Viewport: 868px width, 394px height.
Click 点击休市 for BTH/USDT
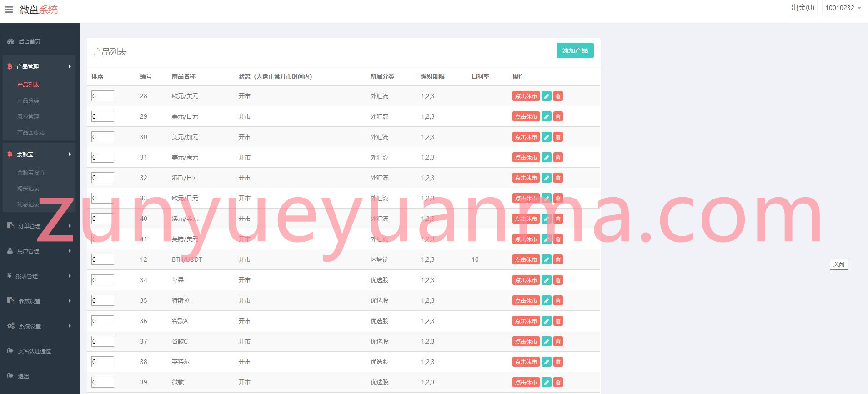[x=526, y=259]
